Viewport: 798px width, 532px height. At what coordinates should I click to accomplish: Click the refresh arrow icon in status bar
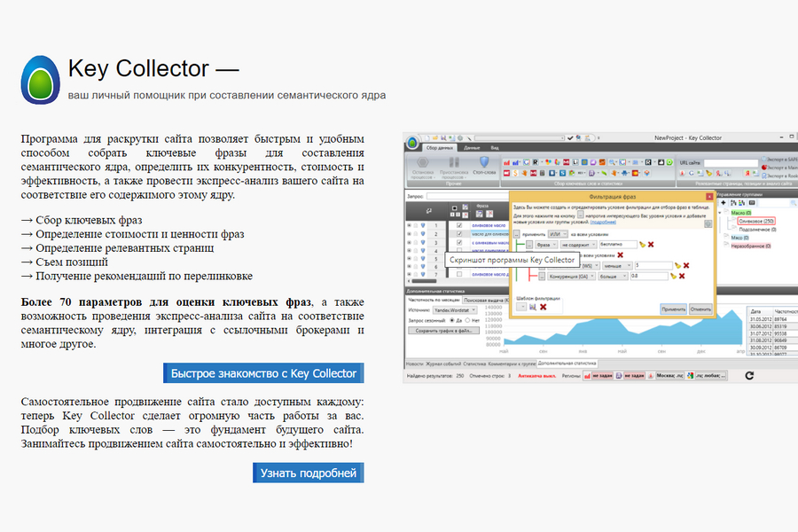[x=749, y=376]
